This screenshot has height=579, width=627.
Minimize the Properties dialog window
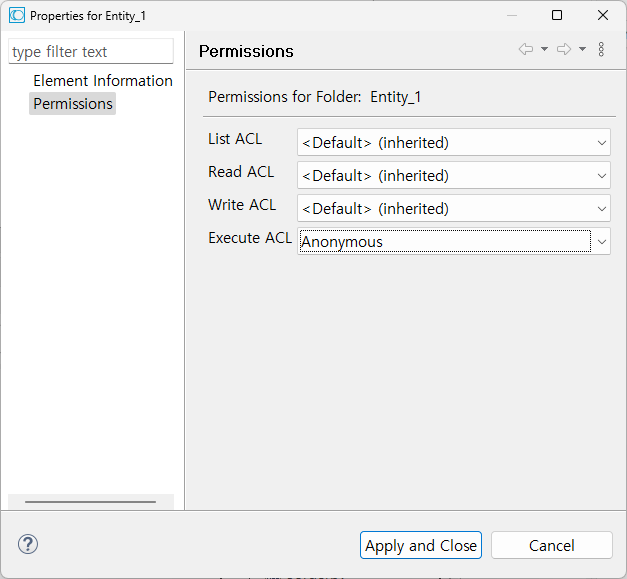511,15
